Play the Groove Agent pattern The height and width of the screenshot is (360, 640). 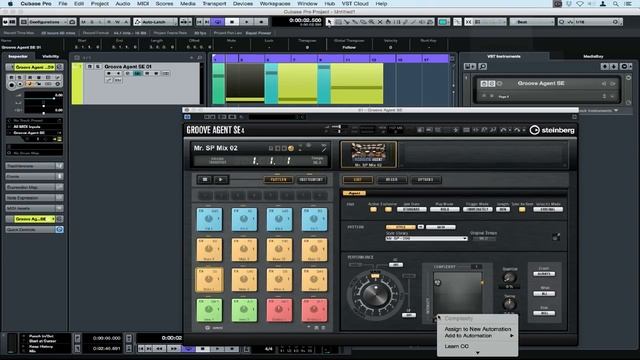click(221, 180)
